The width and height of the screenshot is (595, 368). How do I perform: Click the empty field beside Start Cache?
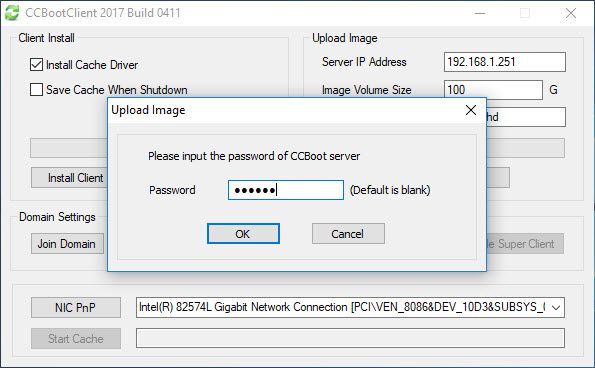[x=350, y=338]
